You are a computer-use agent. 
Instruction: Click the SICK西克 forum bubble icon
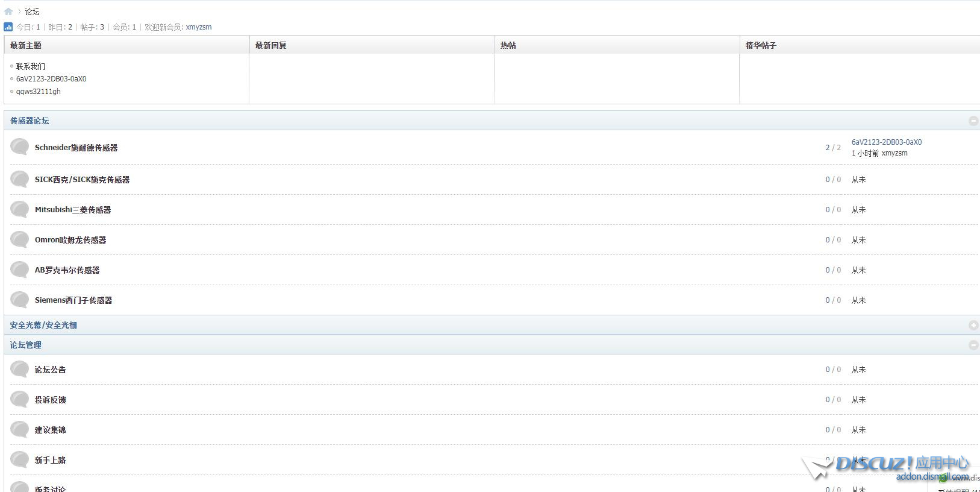20,179
